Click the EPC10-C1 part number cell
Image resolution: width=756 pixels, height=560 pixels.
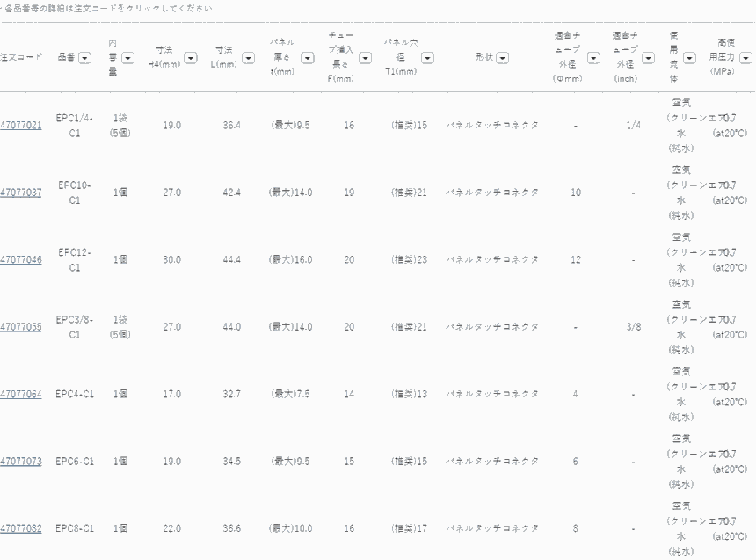click(x=75, y=193)
